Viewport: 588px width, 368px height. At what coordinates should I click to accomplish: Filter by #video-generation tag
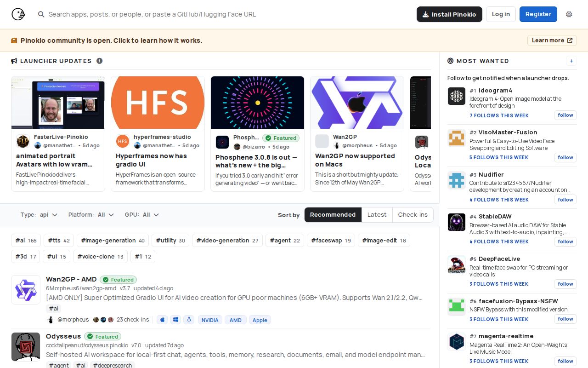pyautogui.click(x=227, y=241)
